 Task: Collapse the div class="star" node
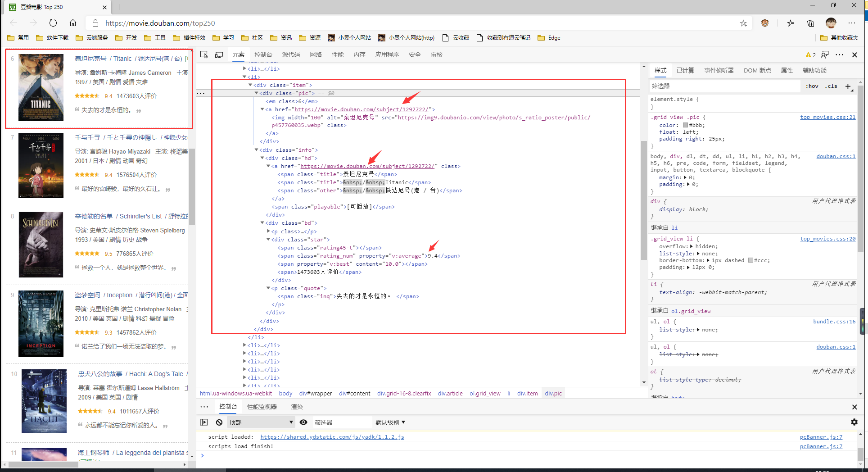pyautogui.click(x=268, y=239)
